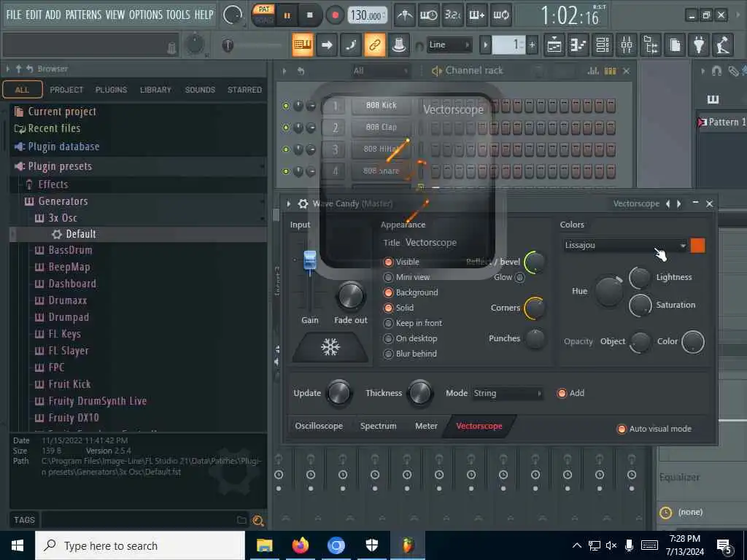Click the browser search magnifier icon

[258, 521]
